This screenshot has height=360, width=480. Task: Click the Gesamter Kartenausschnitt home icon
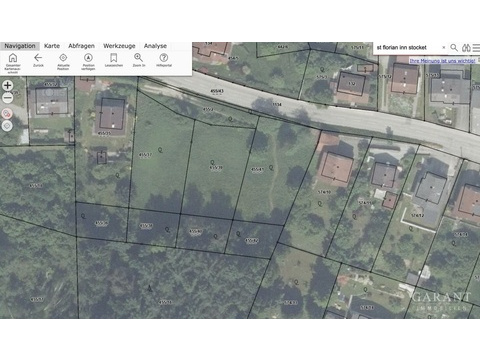click(x=13, y=58)
